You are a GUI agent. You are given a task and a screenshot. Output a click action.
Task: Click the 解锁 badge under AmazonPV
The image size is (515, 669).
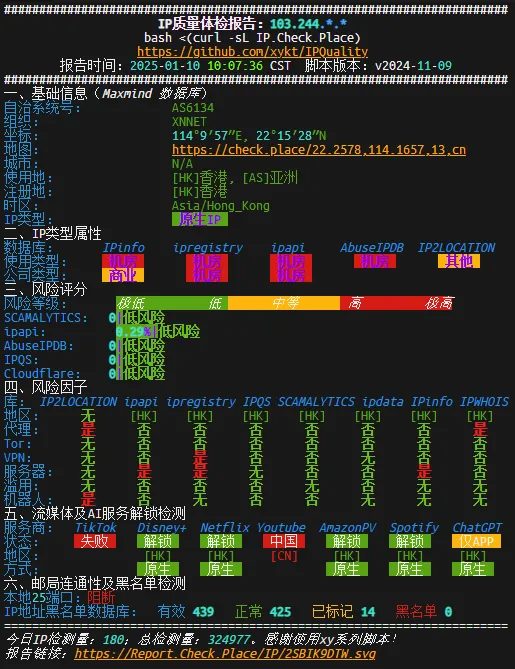347,541
